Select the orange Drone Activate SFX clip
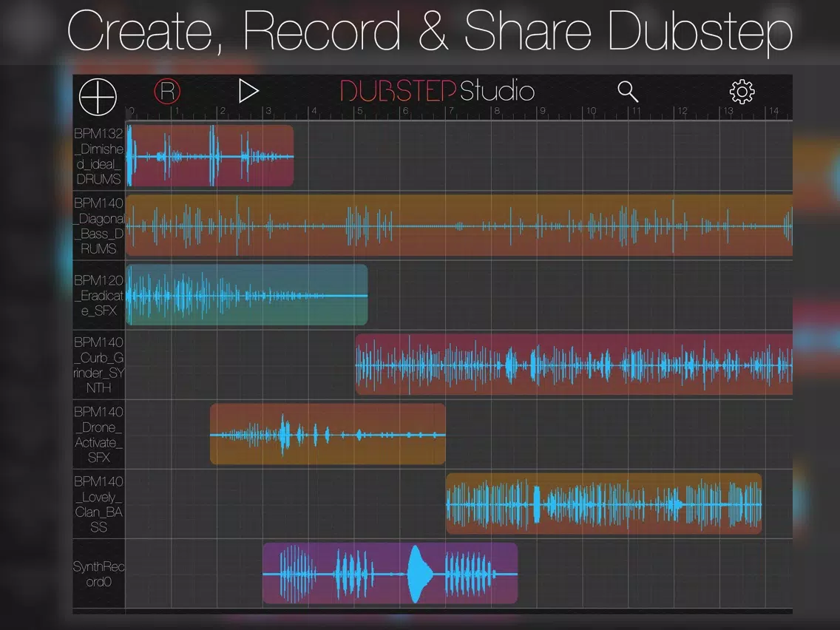The height and width of the screenshot is (630, 840). pos(328,434)
